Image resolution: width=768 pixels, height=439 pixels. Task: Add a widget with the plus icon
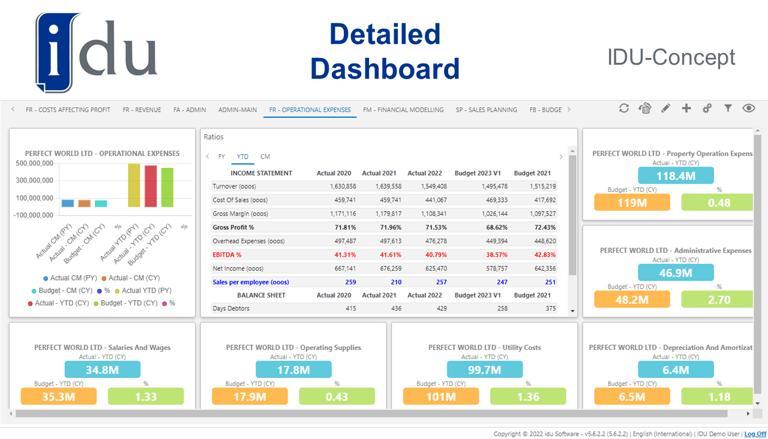point(686,108)
